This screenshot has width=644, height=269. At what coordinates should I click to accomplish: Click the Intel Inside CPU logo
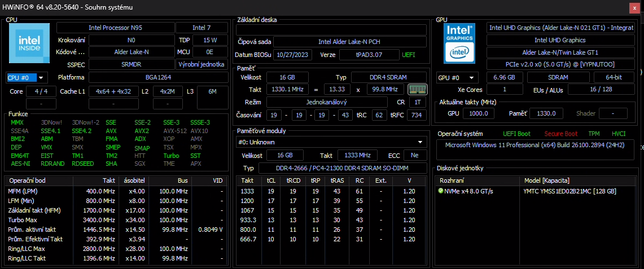(29, 43)
